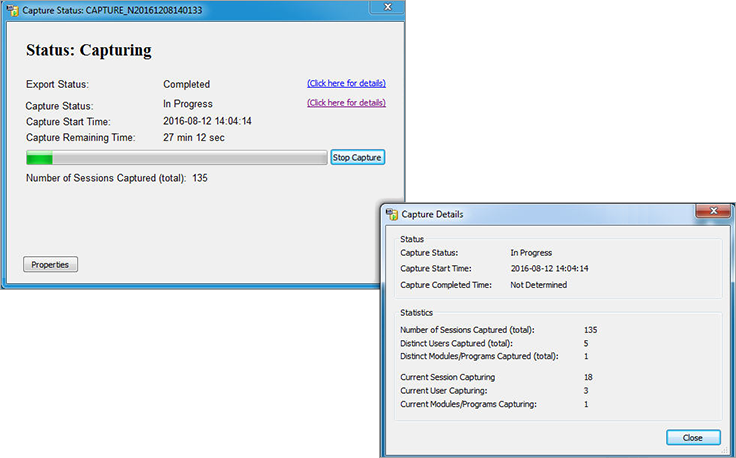Click Current Session Capturing label
The image size is (736, 458).
[x=447, y=377]
